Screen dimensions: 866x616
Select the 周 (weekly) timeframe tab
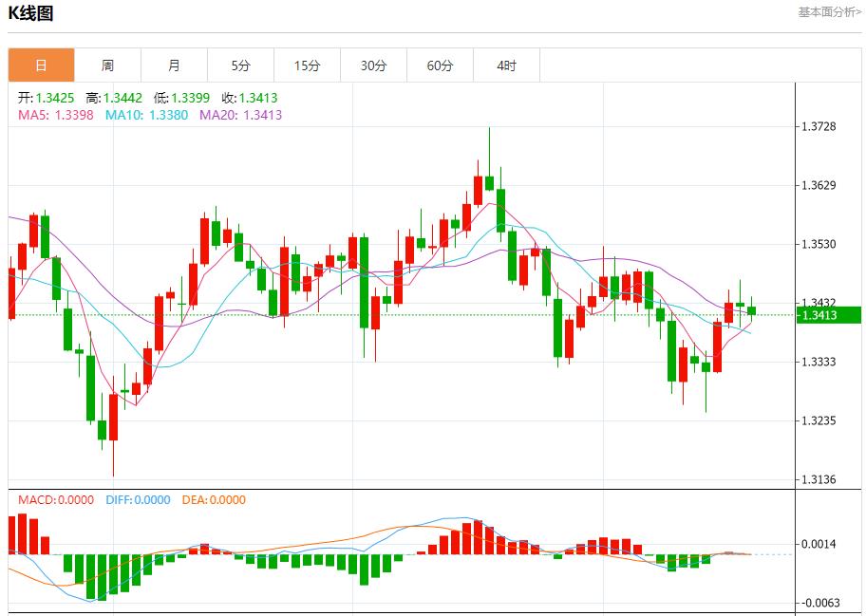pyautogui.click(x=107, y=65)
